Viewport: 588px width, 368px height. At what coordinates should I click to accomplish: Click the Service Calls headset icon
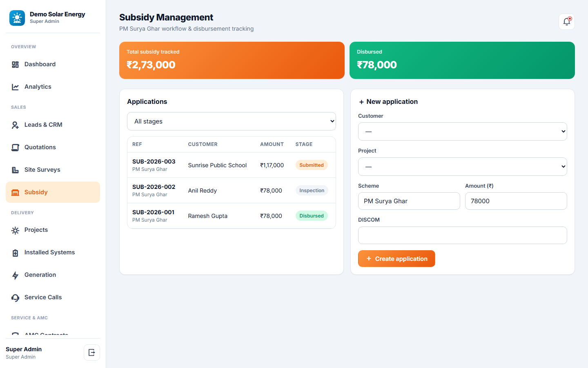tap(15, 298)
